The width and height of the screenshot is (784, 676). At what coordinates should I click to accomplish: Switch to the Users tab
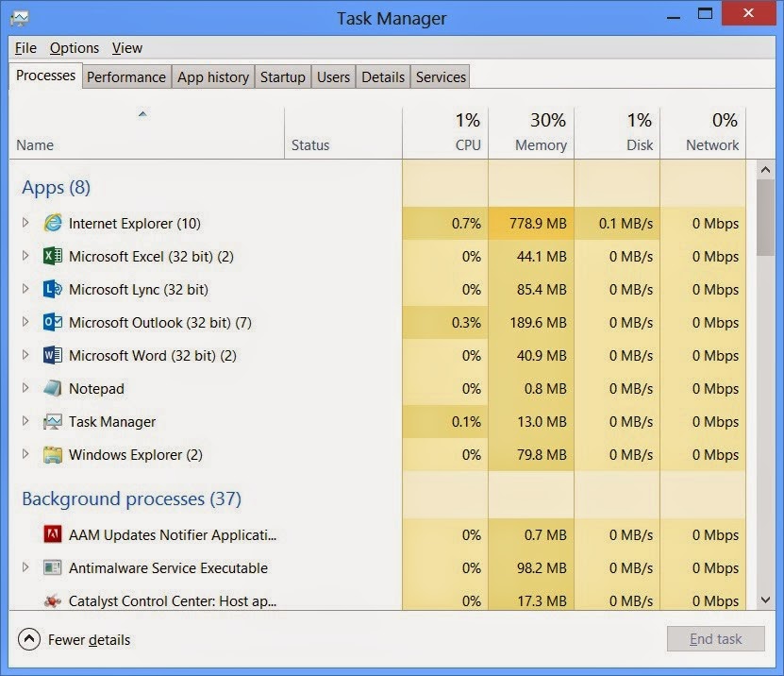coord(333,77)
